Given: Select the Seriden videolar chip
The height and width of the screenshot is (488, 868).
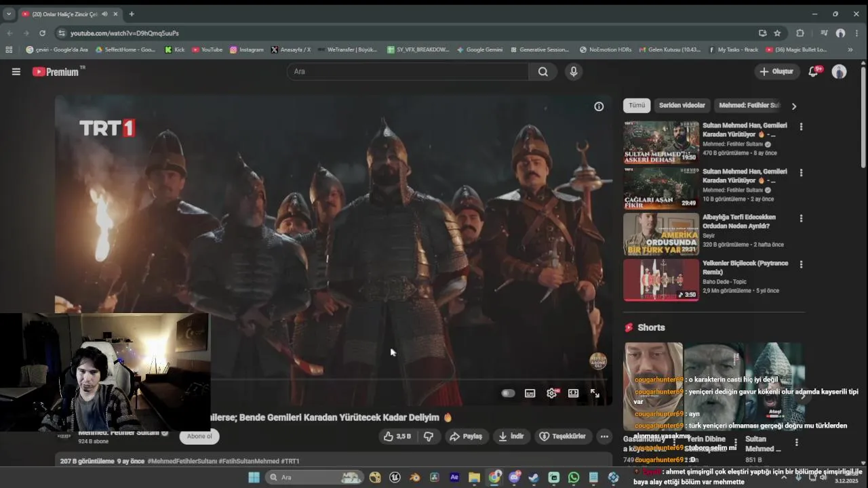Looking at the screenshot, I should pyautogui.click(x=682, y=106).
